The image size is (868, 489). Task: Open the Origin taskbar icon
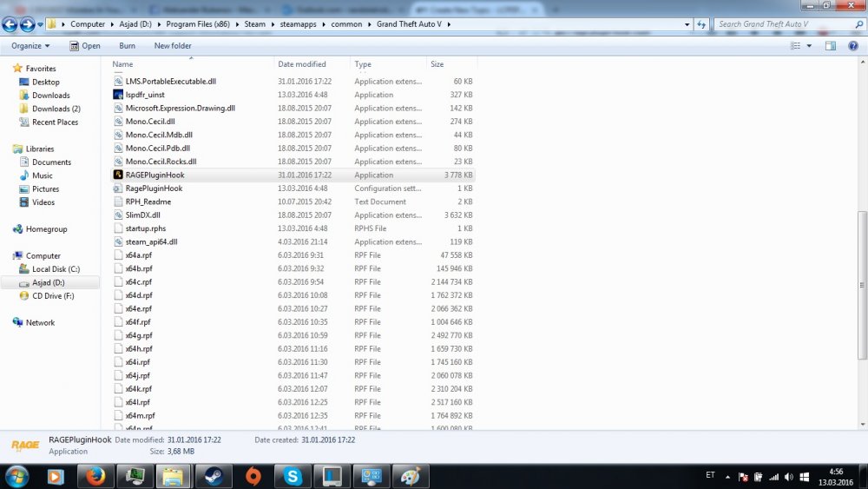253,476
